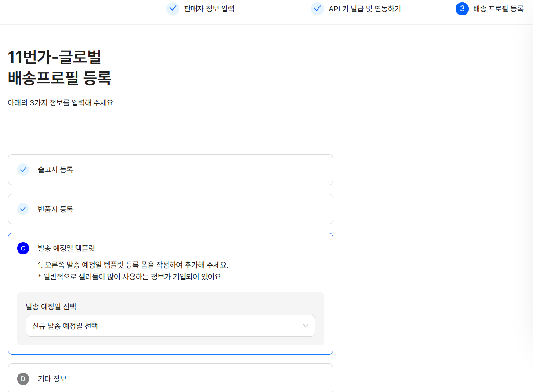
Task: Click the checkmark icon in 반품지 등록 card
Action: pos(23,209)
